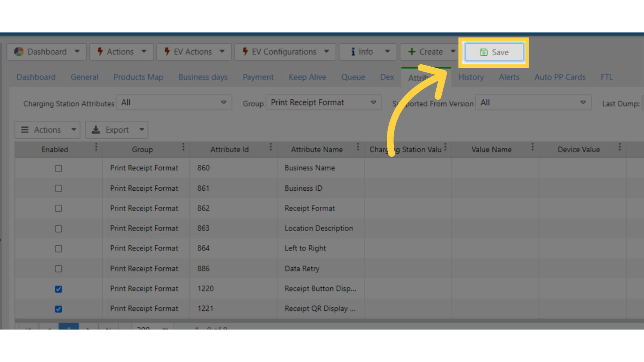Enable checkbox for Location Description row
The height and width of the screenshot is (362, 644).
(58, 229)
